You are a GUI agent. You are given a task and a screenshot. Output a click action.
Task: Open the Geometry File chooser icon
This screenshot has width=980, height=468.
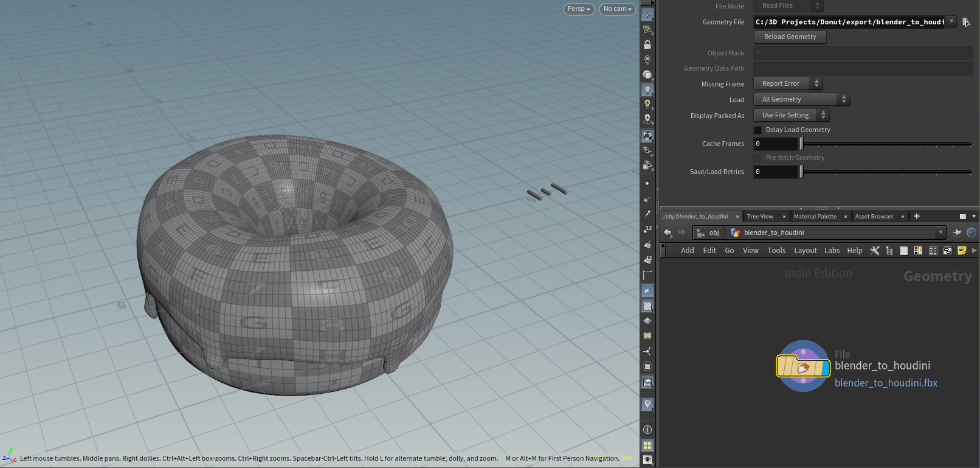pos(966,23)
